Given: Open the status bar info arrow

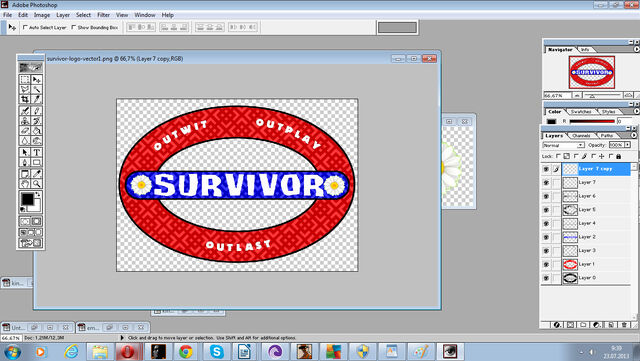Looking at the screenshot, I should coord(122,338).
